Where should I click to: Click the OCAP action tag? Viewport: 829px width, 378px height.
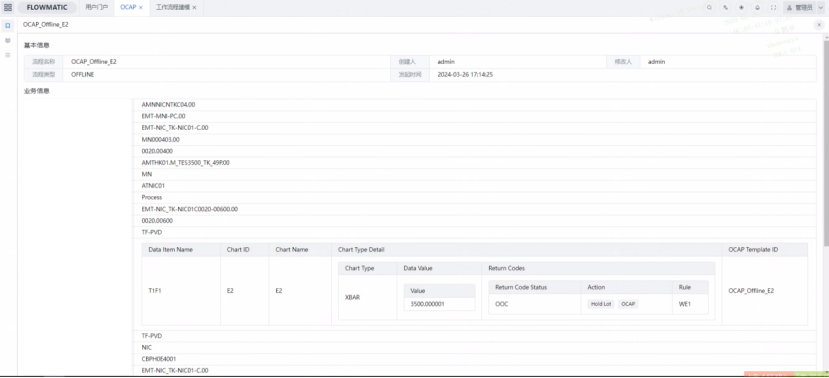(x=628, y=305)
